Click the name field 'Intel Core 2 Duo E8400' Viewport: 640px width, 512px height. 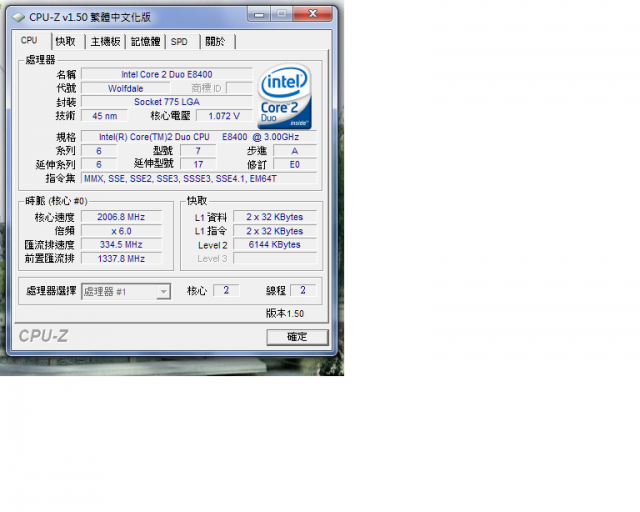(167, 74)
